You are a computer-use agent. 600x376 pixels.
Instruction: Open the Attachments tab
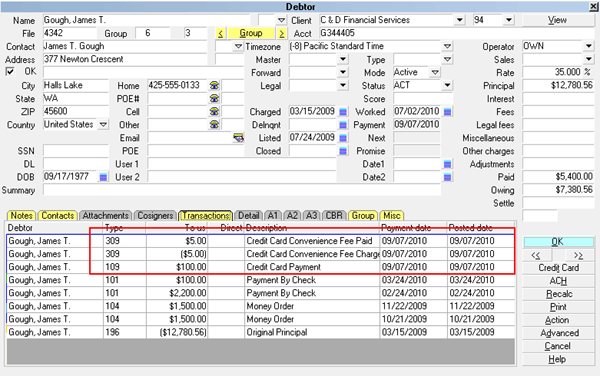tap(105, 216)
